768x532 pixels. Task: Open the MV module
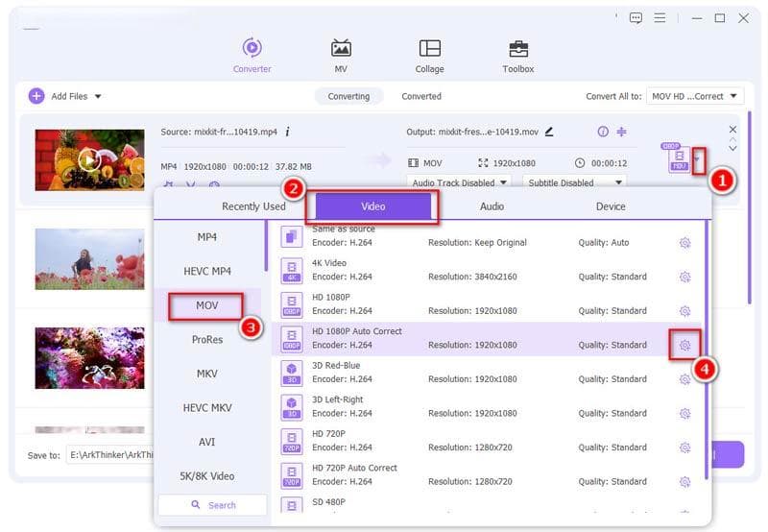click(341, 56)
